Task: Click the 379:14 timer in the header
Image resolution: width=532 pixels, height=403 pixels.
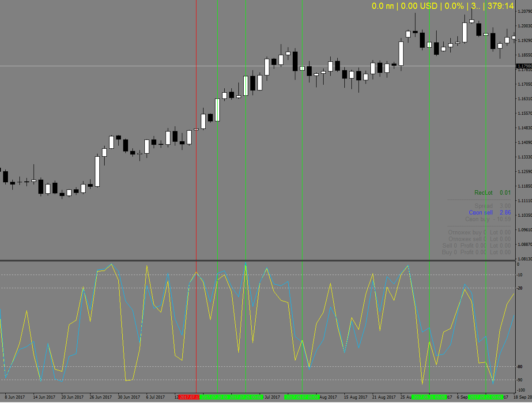Action: 500,6
